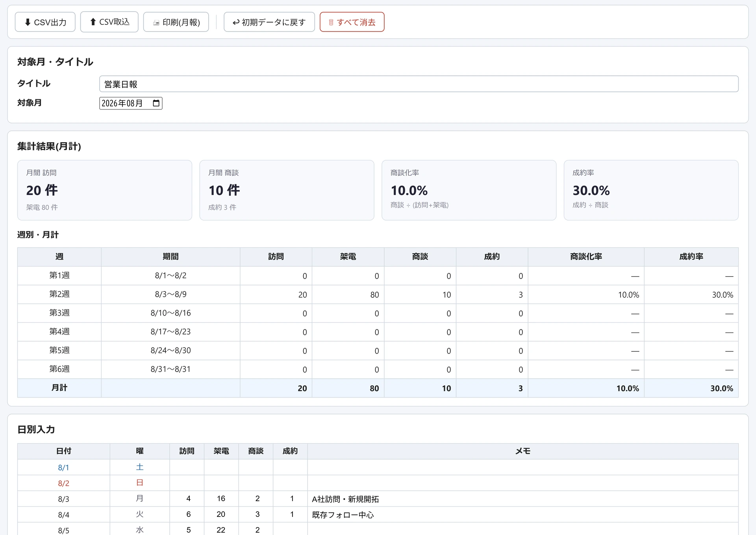Image resolution: width=756 pixels, height=535 pixels.
Task: Click the 商談 field for 8/4 showing 3
Action: pos(256,515)
